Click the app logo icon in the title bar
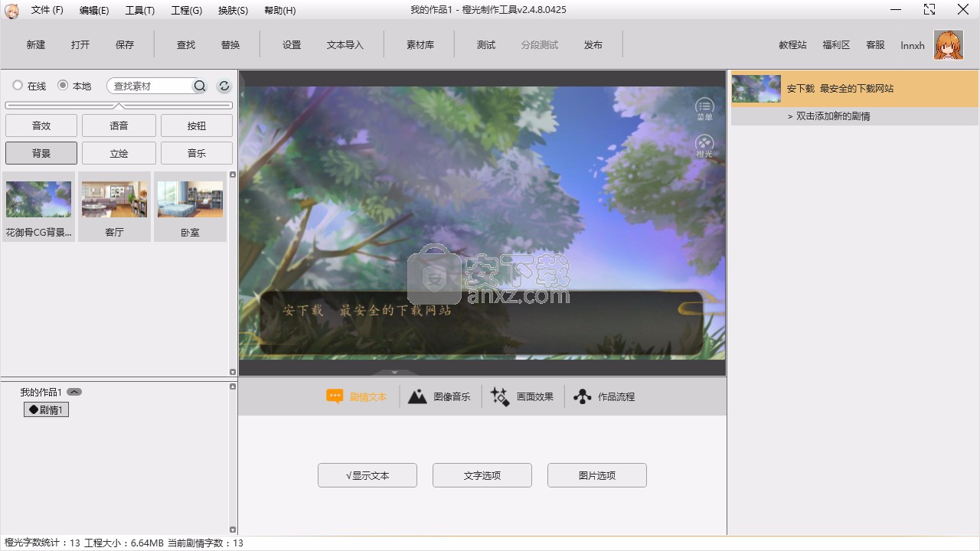The width and height of the screenshot is (980, 551). point(11,10)
